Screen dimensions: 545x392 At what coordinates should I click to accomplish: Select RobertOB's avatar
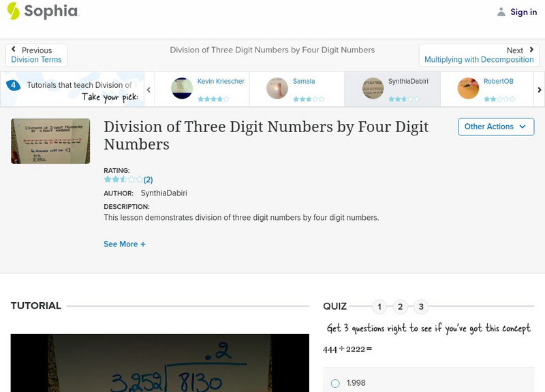(x=467, y=88)
